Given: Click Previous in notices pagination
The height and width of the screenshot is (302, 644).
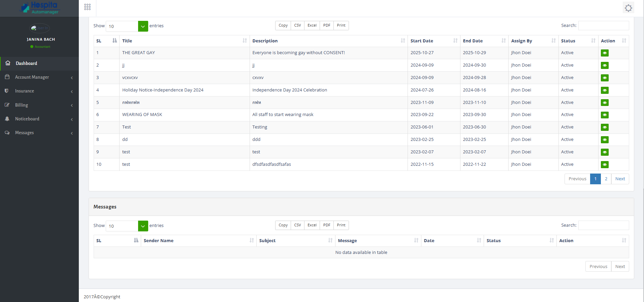Looking at the screenshot, I should click(577, 179).
